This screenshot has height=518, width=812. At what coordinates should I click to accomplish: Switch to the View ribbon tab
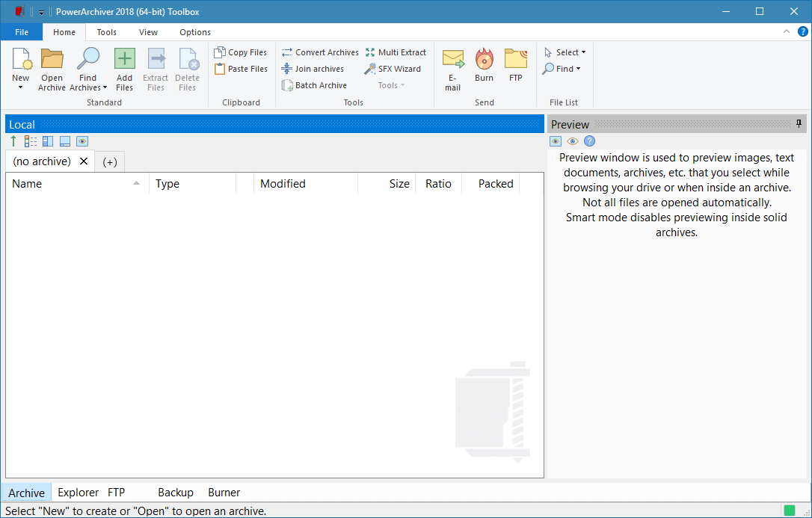coord(148,32)
